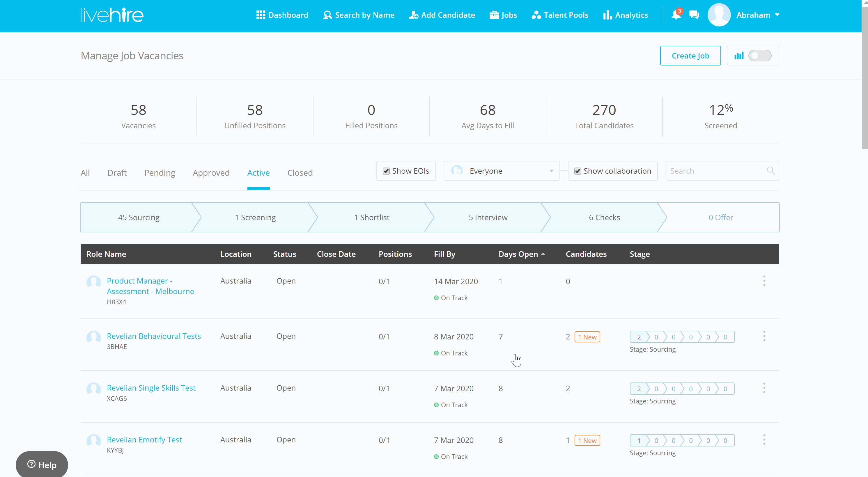Filter by 45 Sourcing pipeline stage
Screen dimensions: 868x477
[x=139, y=217]
